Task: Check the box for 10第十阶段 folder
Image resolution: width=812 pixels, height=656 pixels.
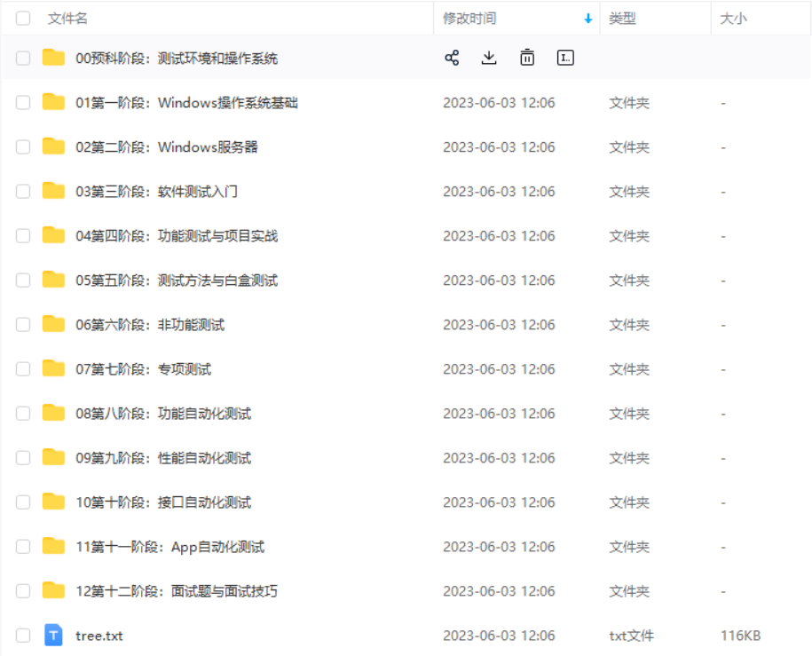Action: (x=23, y=502)
